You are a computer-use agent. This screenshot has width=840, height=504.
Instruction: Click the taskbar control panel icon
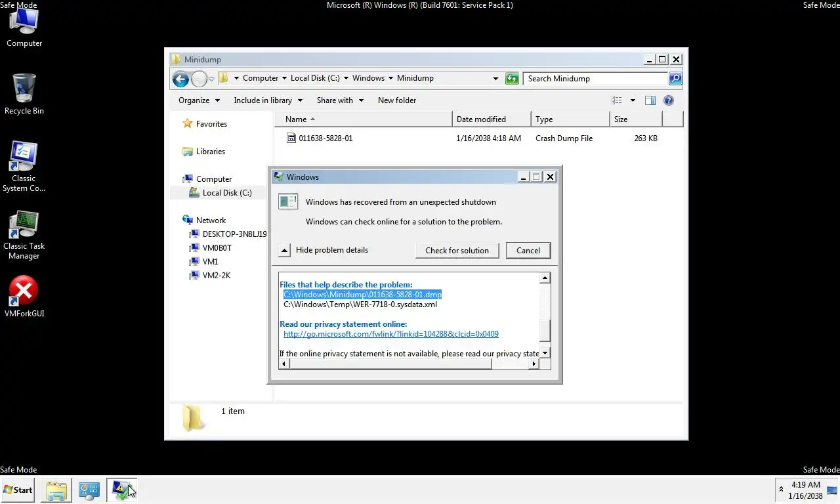89,490
